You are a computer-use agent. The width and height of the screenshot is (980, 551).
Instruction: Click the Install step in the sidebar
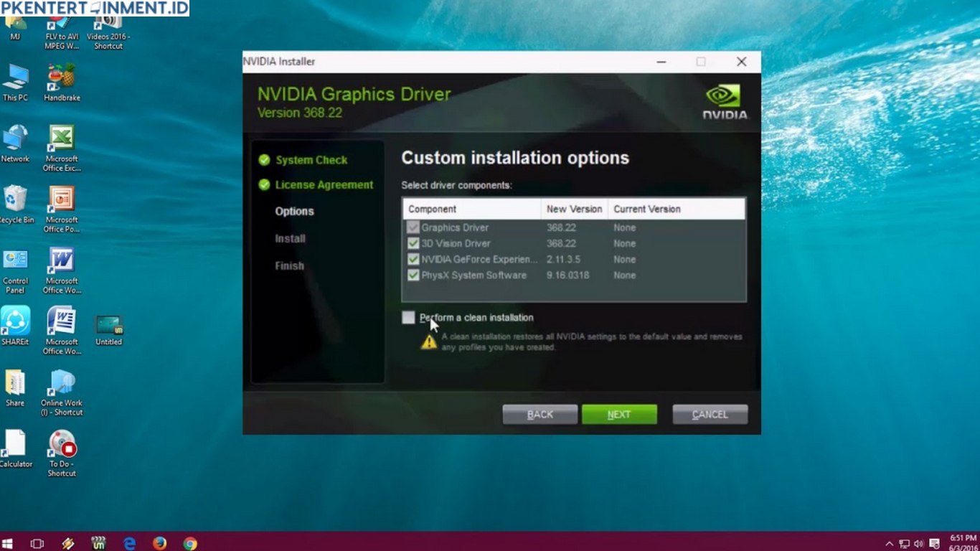tap(290, 239)
